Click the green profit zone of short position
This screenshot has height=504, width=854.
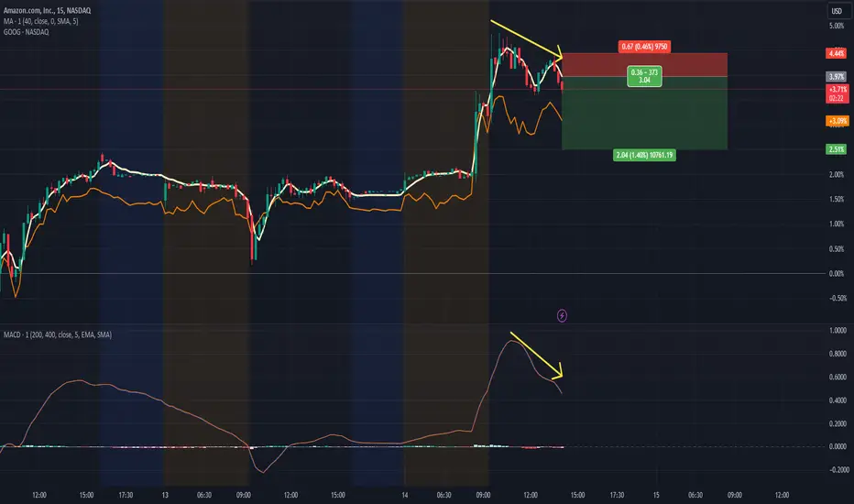tap(644, 114)
